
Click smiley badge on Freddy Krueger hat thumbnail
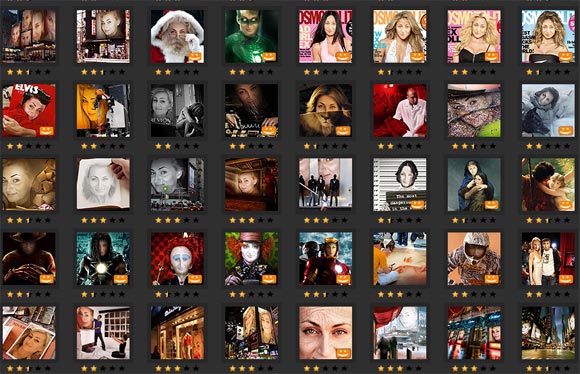coord(47,279)
